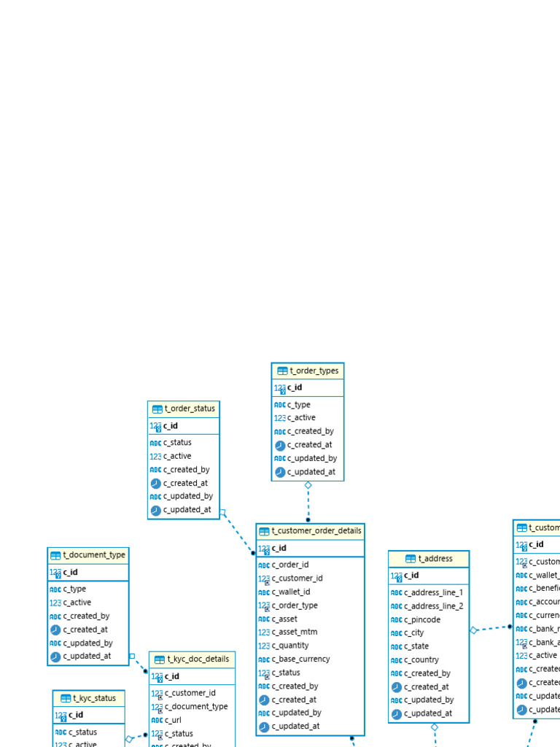
Task: Click the ABC text icon beside c_type in t_order_types
Action: (x=280, y=405)
